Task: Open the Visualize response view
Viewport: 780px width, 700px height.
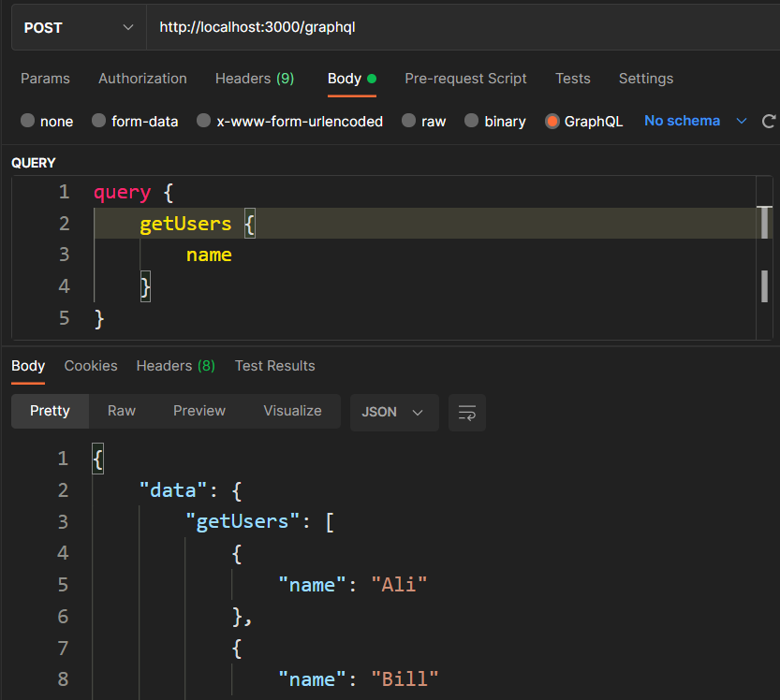Action: [292, 411]
